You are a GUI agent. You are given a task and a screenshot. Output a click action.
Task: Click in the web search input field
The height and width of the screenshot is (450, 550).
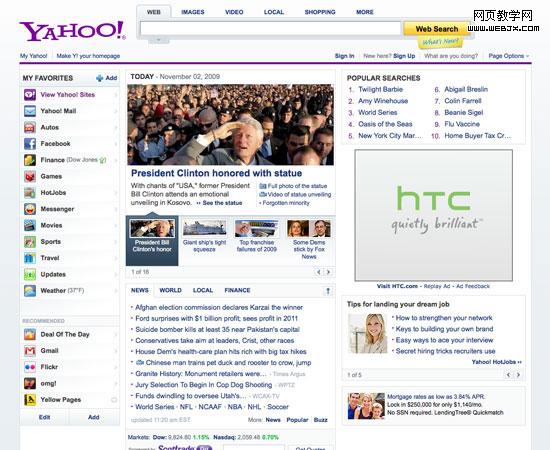(270, 28)
